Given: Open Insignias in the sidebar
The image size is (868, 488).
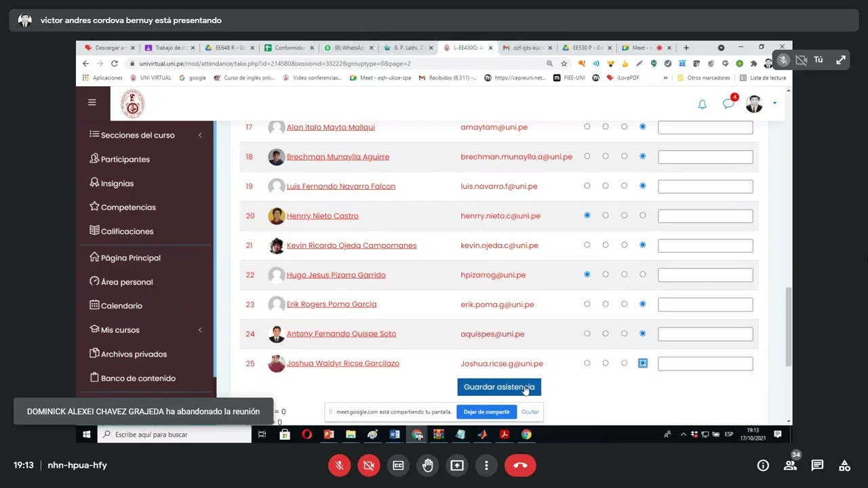Looking at the screenshot, I should (112, 183).
